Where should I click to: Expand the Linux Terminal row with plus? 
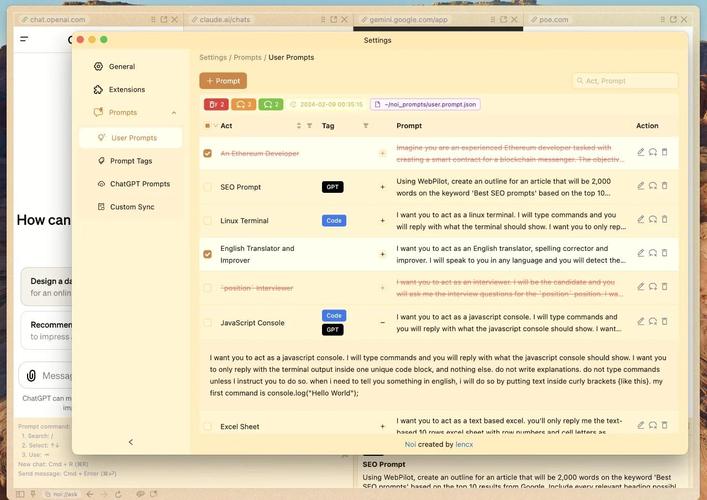pyautogui.click(x=382, y=220)
